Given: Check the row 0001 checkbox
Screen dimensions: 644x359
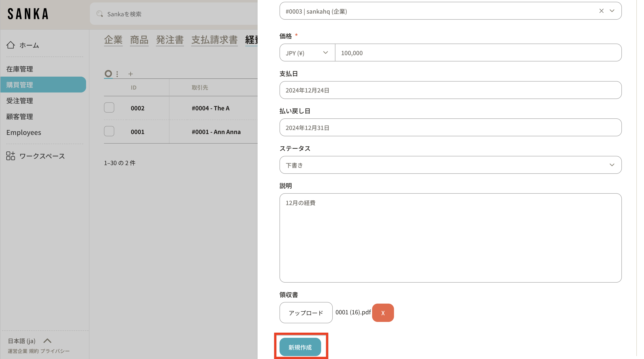Looking at the screenshot, I should click(x=109, y=131).
